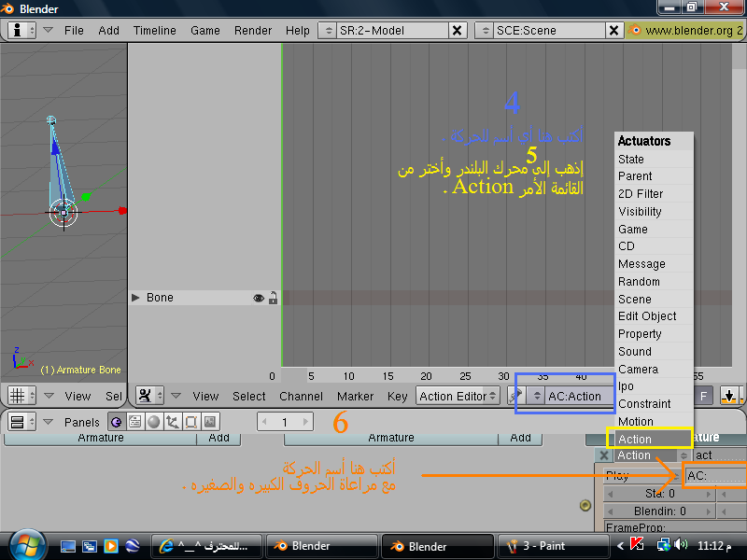Open the Info window type selector icon
Image resolution: width=747 pixels, height=560 pixels.
click(21, 31)
